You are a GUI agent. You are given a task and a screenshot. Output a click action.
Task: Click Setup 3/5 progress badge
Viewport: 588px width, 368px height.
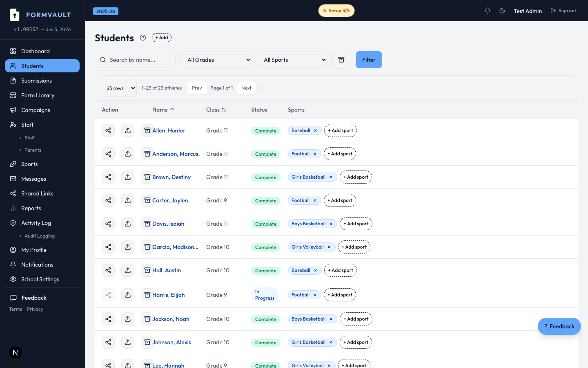[x=336, y=11]
